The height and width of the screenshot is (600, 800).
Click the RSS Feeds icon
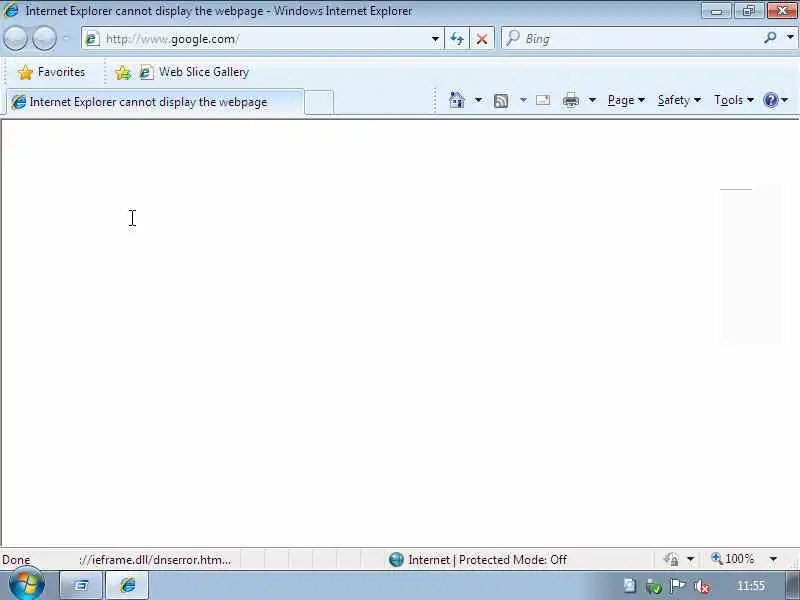[501, 101]
